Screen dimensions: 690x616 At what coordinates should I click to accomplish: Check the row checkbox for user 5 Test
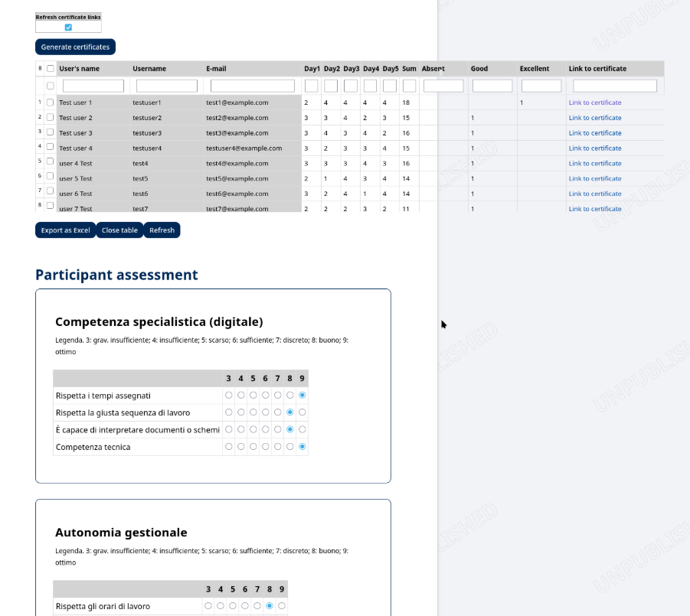tap(51, 178)
